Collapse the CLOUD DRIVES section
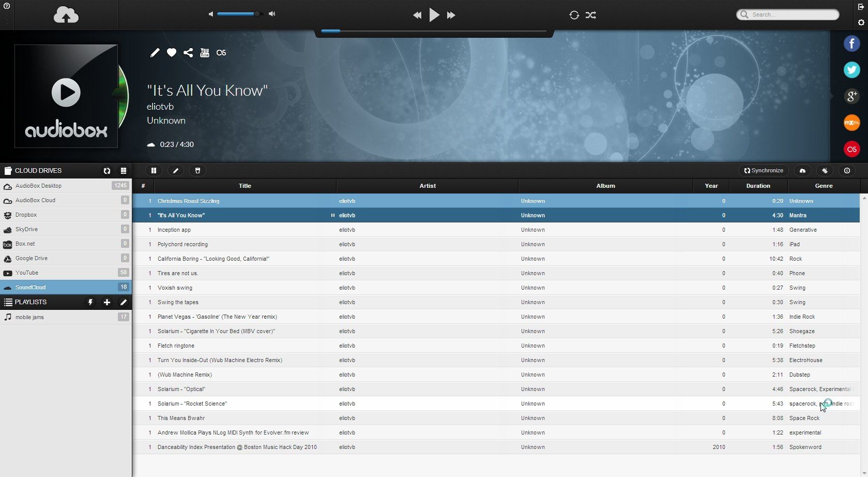 pos(39,170)
